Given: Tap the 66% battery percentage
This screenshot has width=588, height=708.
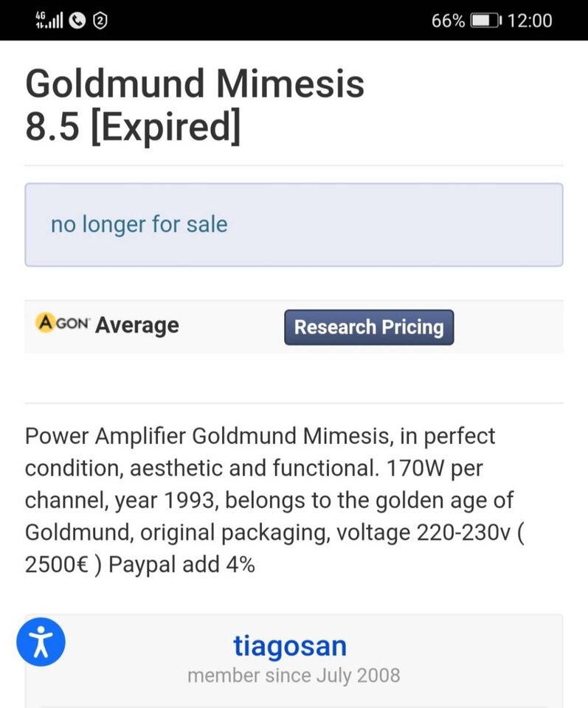Looking at the screenshot, I should [448, 21].
